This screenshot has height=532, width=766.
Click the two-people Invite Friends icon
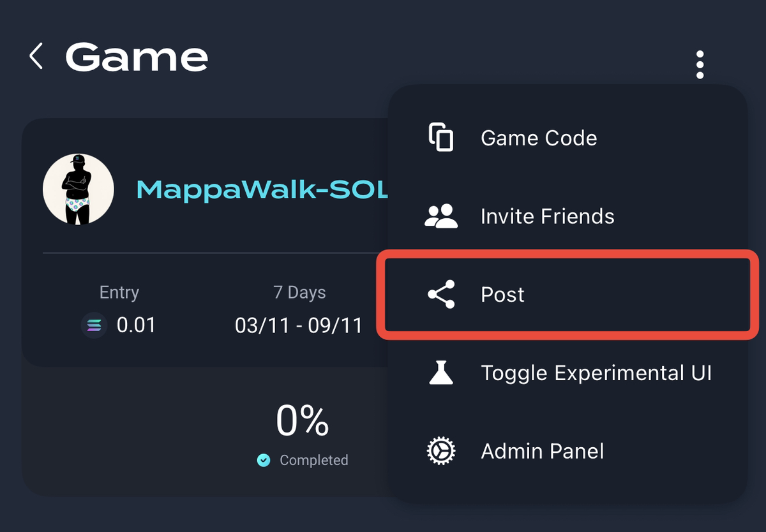tap(440, 216)
